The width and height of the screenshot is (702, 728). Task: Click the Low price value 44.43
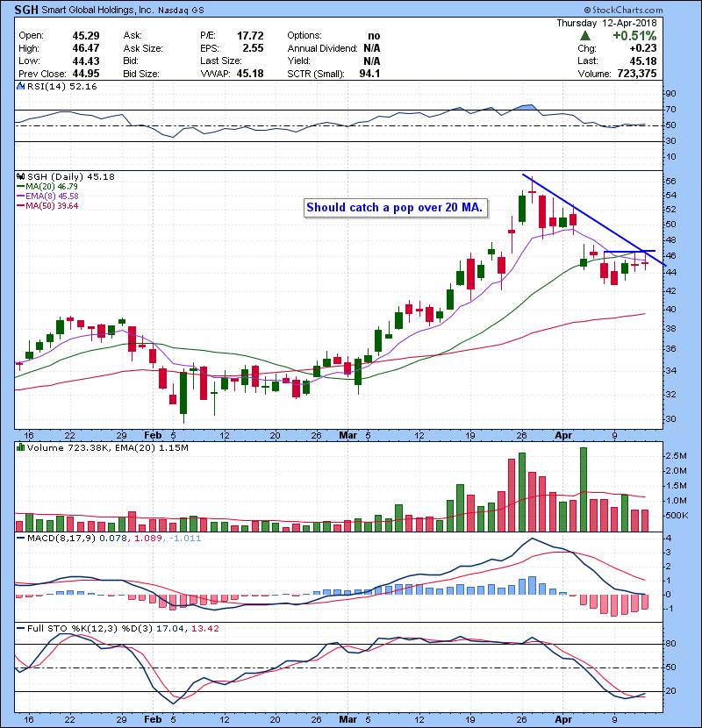86,61
